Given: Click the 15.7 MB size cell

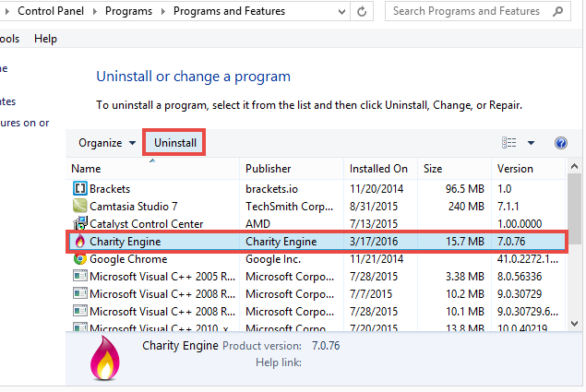Looking at the screenshot, I should [465, 242].
